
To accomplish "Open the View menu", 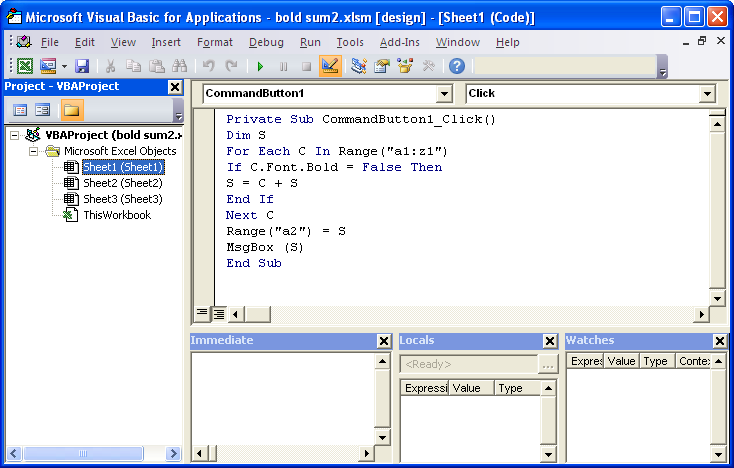I will click(x=123, y=42).
